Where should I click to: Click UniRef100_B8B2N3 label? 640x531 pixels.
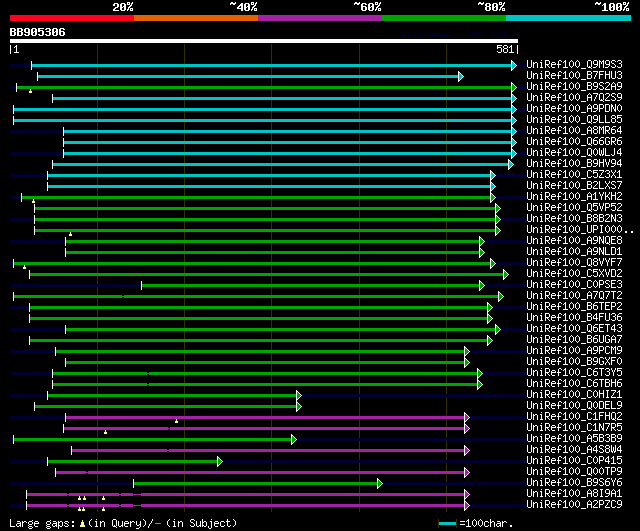(x=574, y=219)
